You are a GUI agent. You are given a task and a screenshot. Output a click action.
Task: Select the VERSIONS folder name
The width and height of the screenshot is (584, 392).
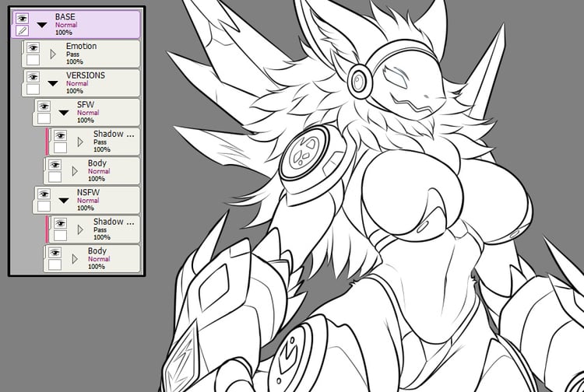(86, 75)
